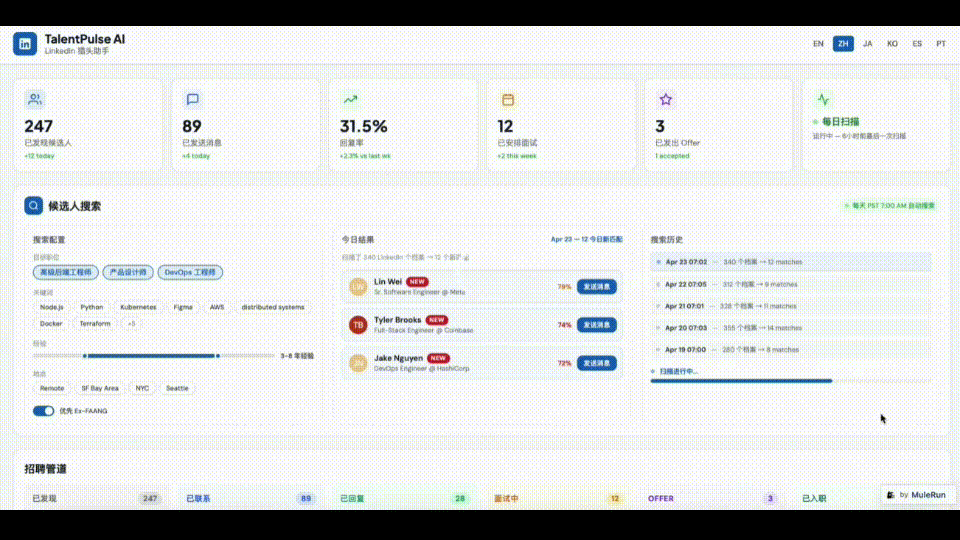The width and height of the screenshot is (960, 540).
Task: Select the SF Bay Area location chip
Action: click(100, 388)
